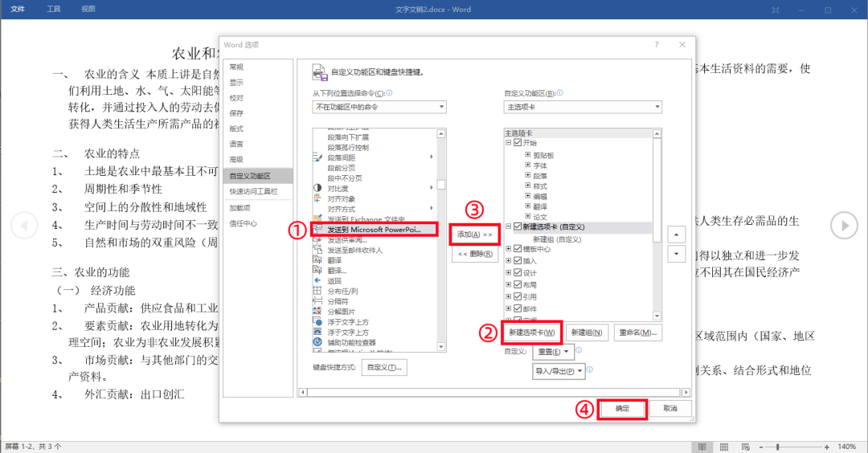
Task: Click the zoom out minus icon
Action: pyautogui.click(x=761, y=447)
